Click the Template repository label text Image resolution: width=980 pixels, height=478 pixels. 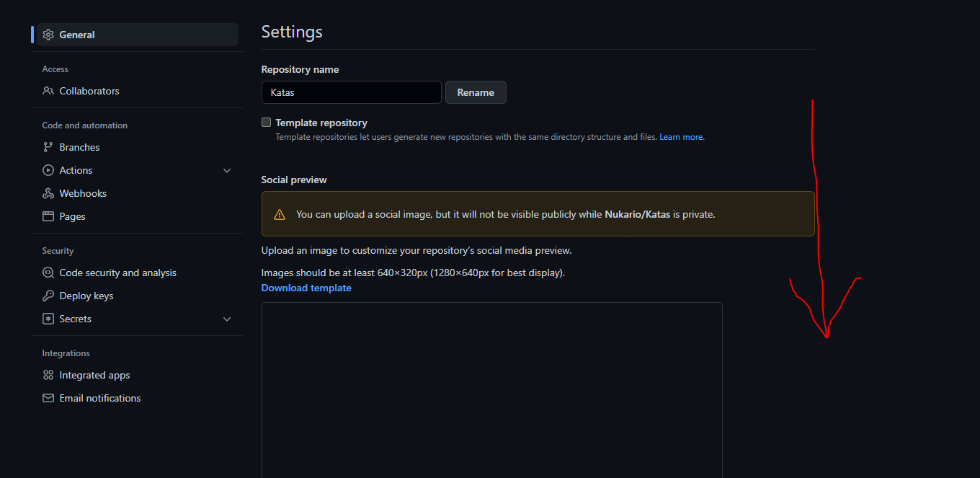[x=321, y=123]
